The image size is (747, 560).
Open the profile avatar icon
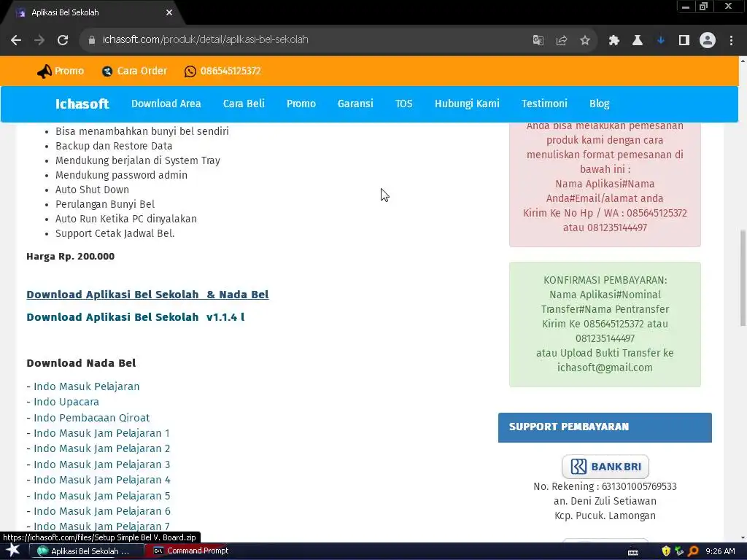click(x=708, y=40)
